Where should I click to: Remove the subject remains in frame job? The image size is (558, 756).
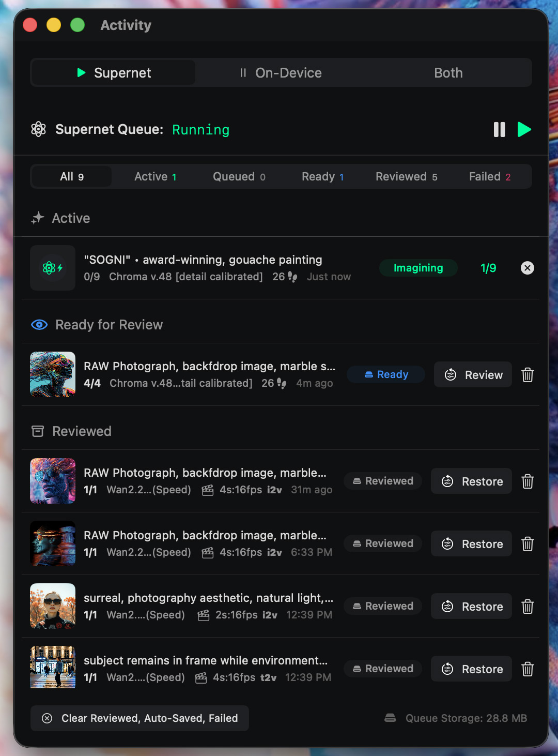point(527,669)
